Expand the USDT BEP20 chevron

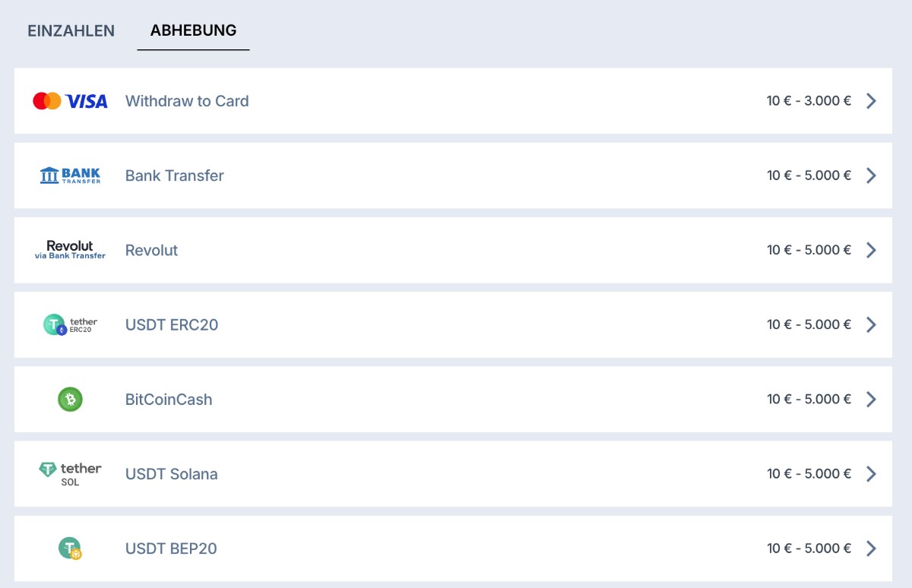tap(871, 548)
